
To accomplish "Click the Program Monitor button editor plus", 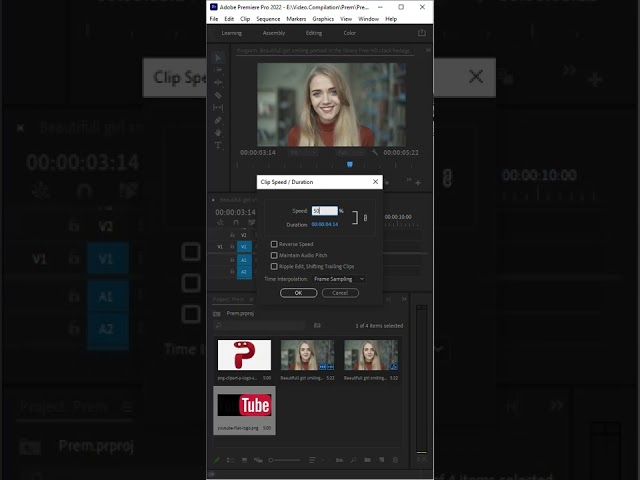I will [418, 182].
